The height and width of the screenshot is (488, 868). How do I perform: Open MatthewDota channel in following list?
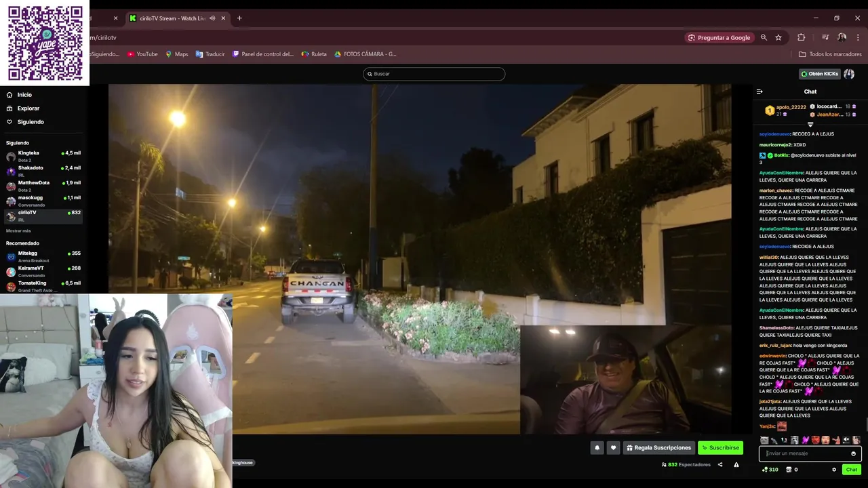(x=43, y=186)
